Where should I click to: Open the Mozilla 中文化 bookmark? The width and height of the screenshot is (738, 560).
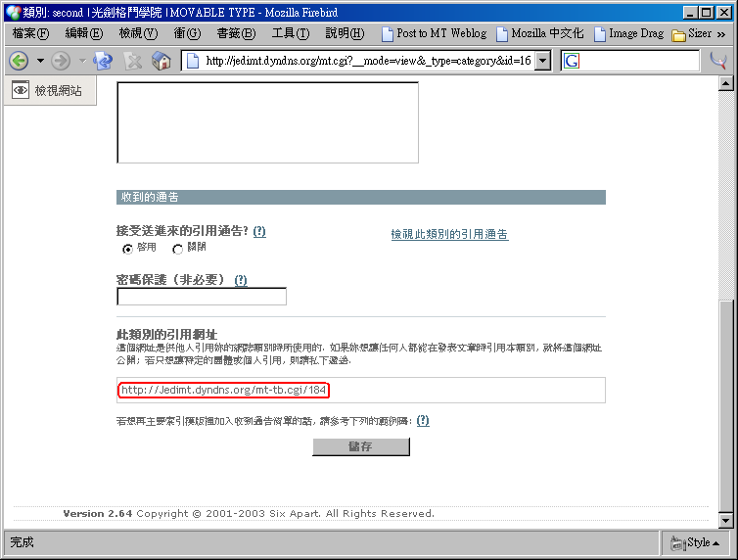540,33
